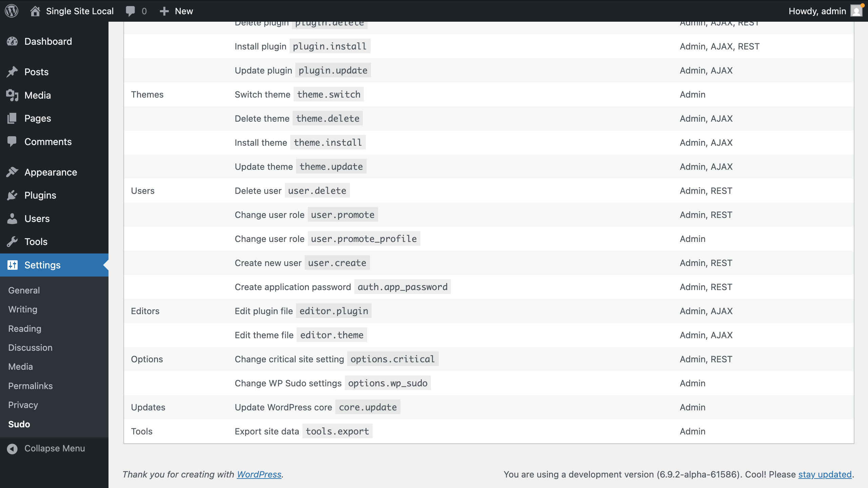Screen dimensions: 868x488
Task: Open the New content menu
Action: (184, 11)
